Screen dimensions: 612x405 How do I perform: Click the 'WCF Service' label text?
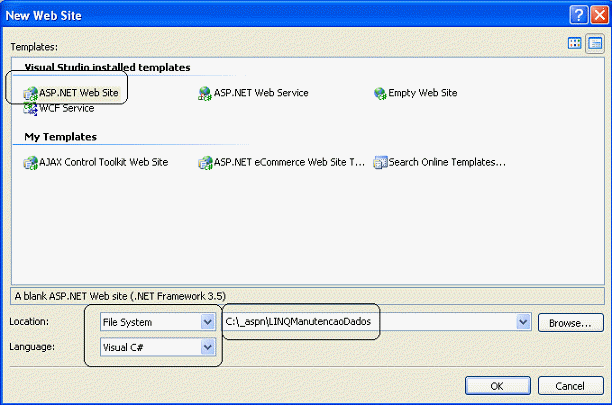coord(67,108)
